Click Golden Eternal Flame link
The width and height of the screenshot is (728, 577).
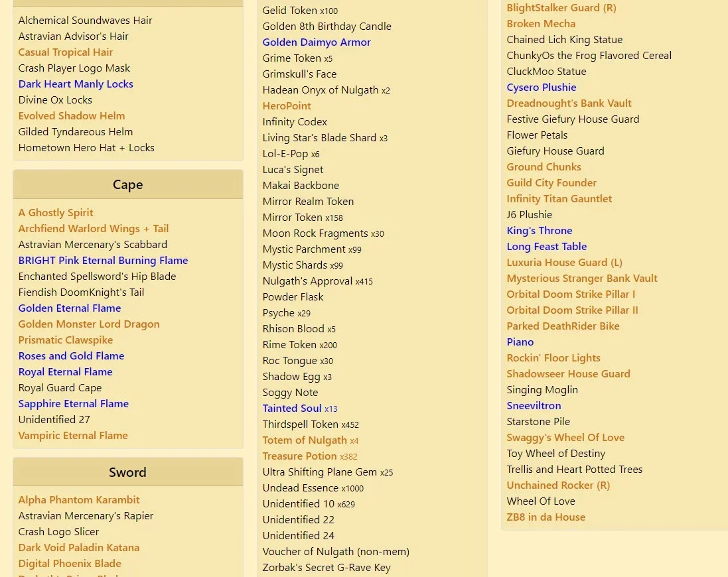(70, 308)
